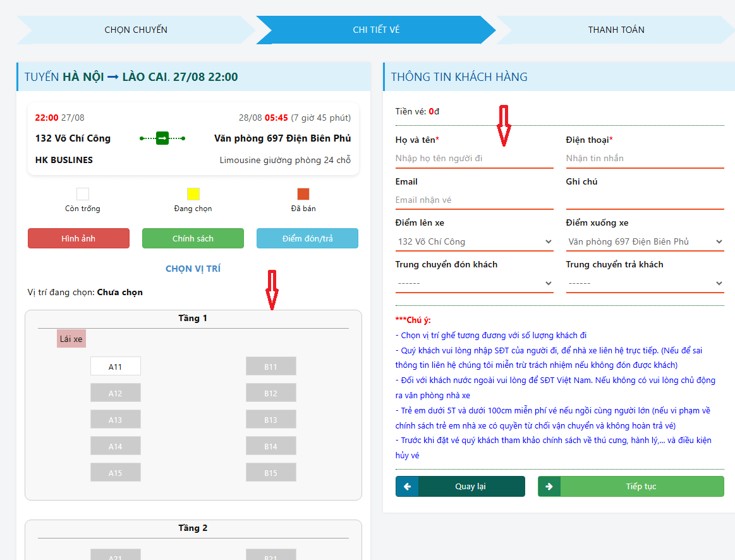
Task: Open the Điểm lên xe dropdown
Action: pyautogui.click(x=474, y=241)
